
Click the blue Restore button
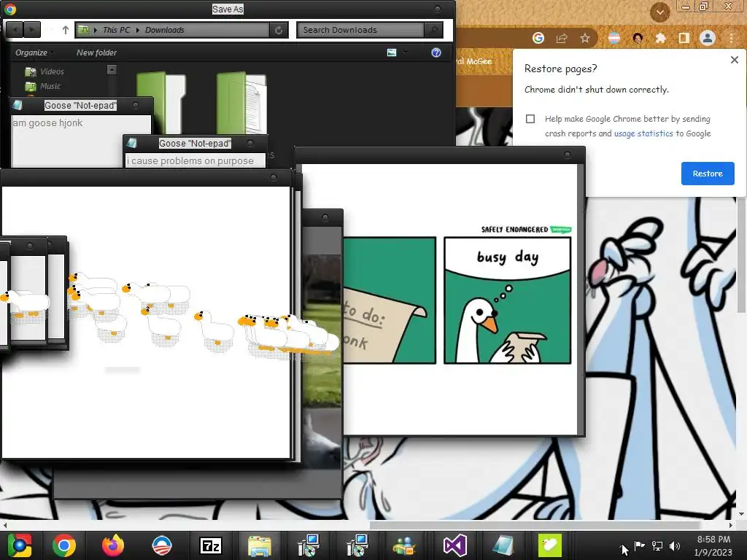point(708,174)
